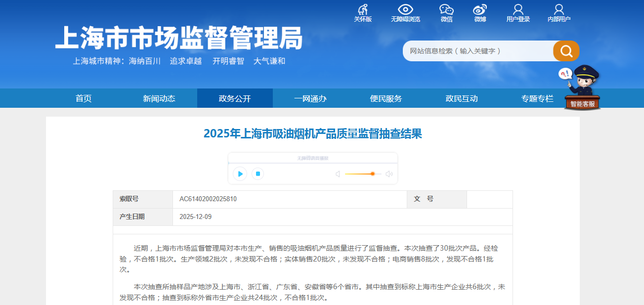Adjust the orange volume slider handle

373,174
